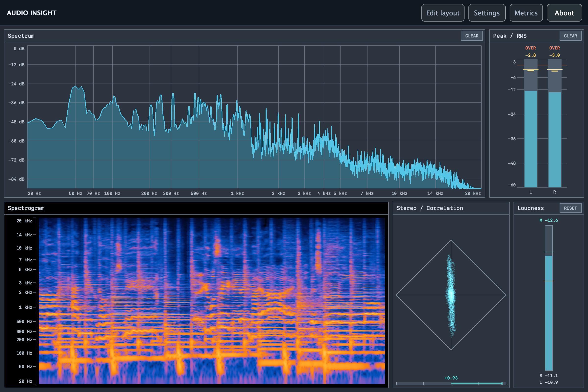Click the momentary loudness meter bar
The height and width of the screenshot is (392, 588).
pos(549,298)
